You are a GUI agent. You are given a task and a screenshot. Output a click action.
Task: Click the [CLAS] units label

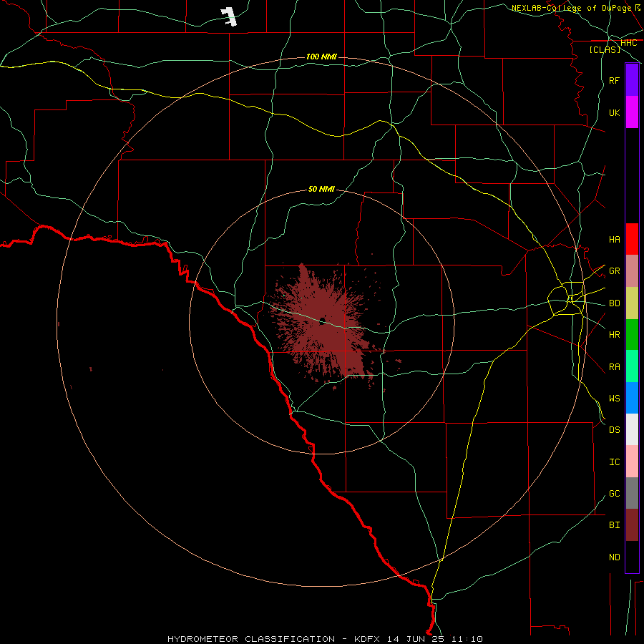click(x=605, y=49)
